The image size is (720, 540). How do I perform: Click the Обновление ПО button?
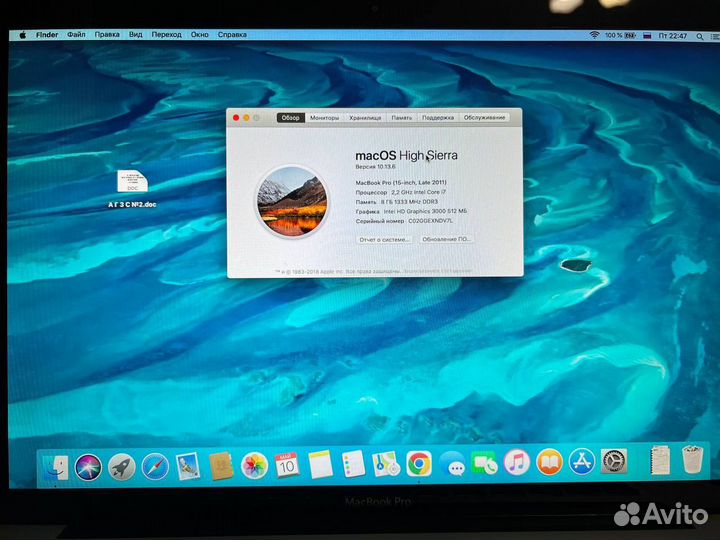coord(446,239)
